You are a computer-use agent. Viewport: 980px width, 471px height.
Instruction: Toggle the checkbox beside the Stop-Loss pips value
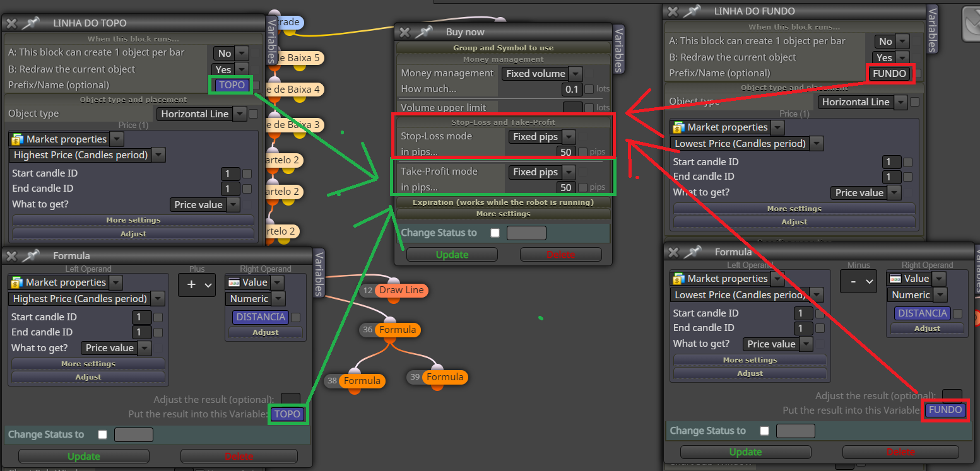tap(582, 152)
